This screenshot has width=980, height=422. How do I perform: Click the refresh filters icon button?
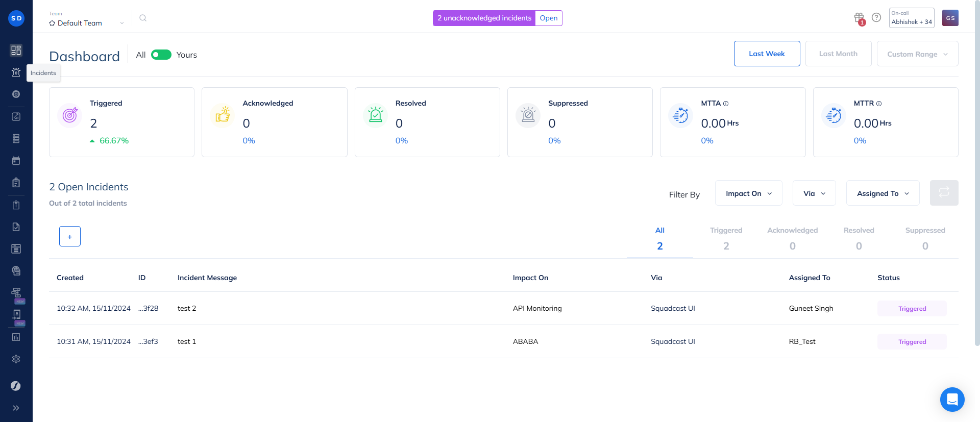pos(944,193)
